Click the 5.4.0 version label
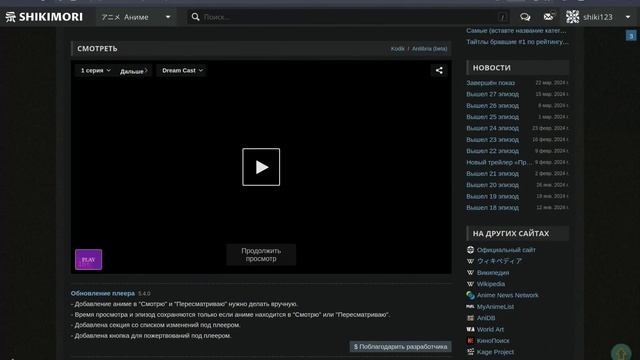 [144, 293]
